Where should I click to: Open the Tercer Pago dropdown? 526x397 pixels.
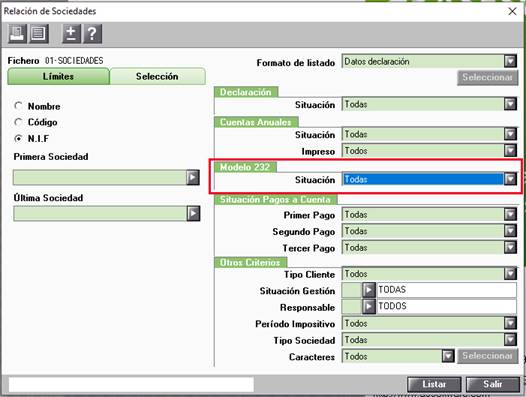coord(510,247)
